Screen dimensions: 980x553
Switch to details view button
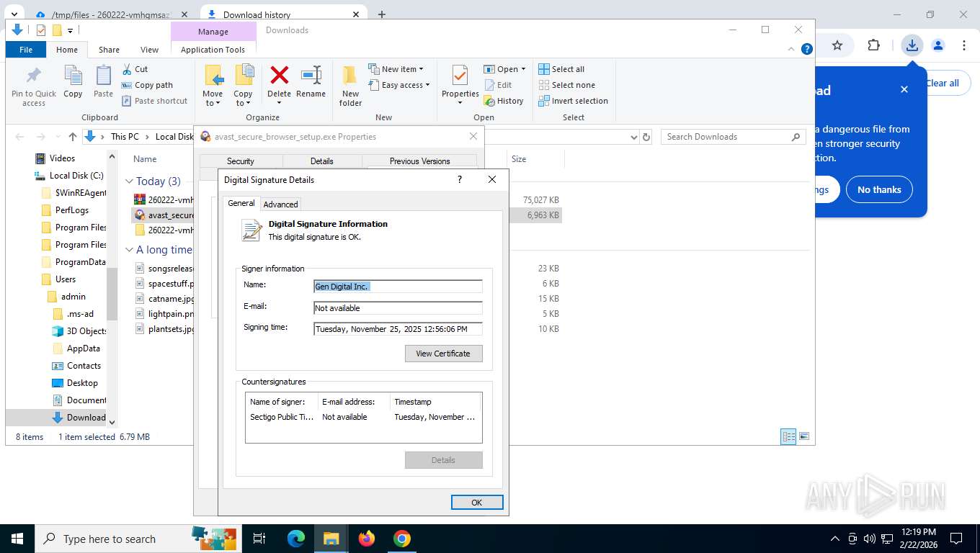(789, 436)
